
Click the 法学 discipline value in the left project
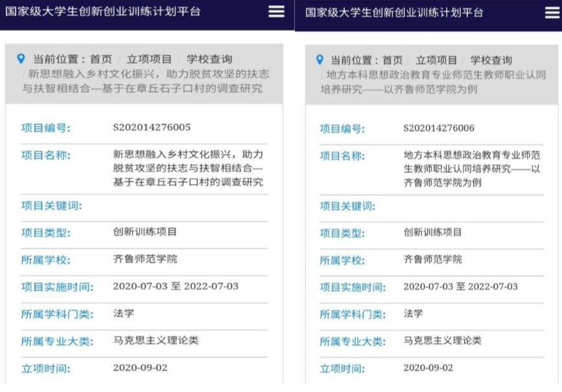point(124,313)
